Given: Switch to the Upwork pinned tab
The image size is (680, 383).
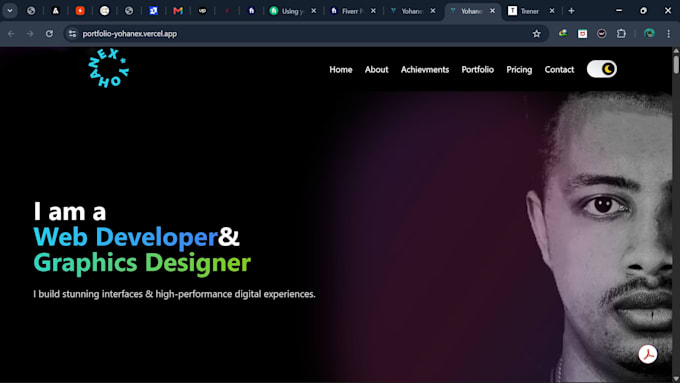Looking at the screenshot, I should click(202, 11).
